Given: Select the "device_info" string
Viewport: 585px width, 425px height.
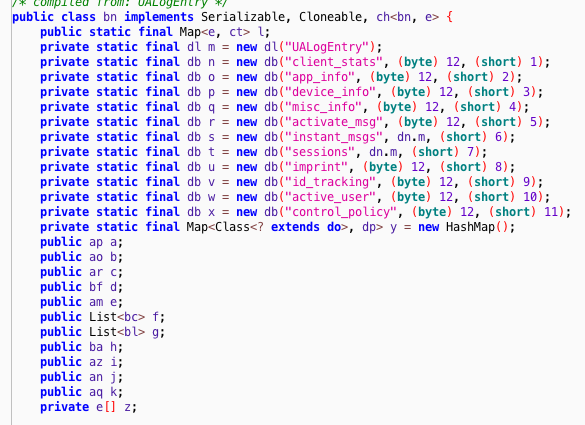Looking at the screenshot, I should coord(331,92).
